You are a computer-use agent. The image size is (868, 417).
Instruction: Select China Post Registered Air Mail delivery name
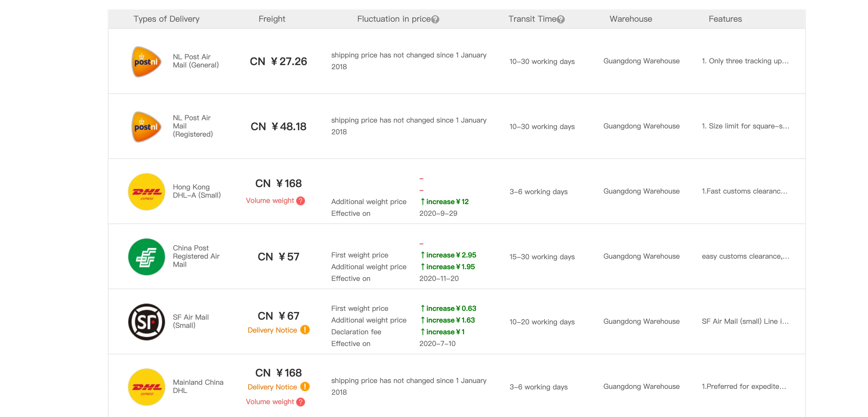(196, 256)
